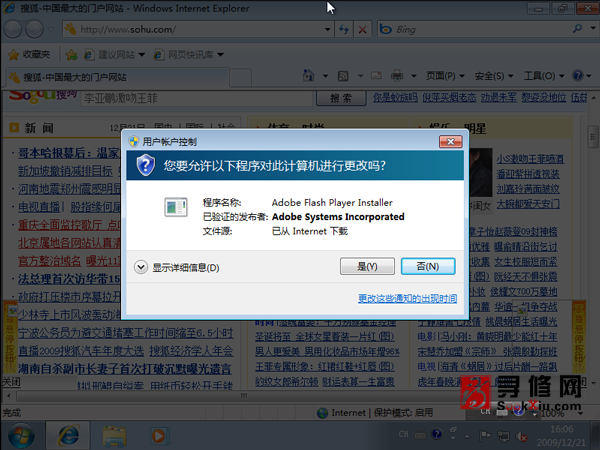This screenshot has height=450, width=600.
Task: Open the 网页快讯库 web slice gallery
Action: pos(189,55)
